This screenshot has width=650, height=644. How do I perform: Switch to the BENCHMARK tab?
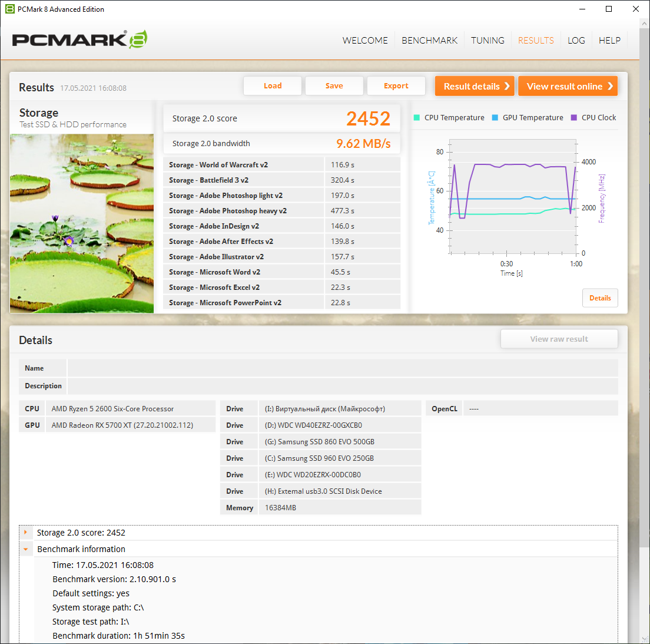429,41
